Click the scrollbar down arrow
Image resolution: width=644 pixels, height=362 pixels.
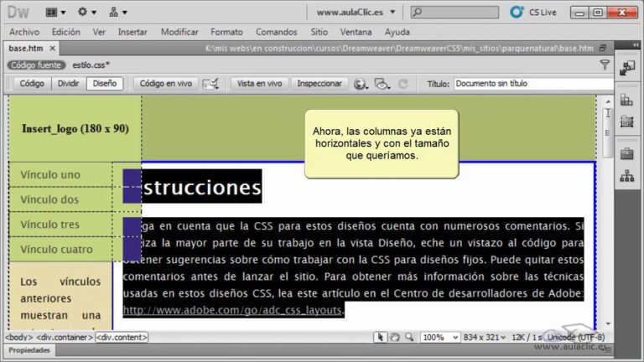pos(608,324)
